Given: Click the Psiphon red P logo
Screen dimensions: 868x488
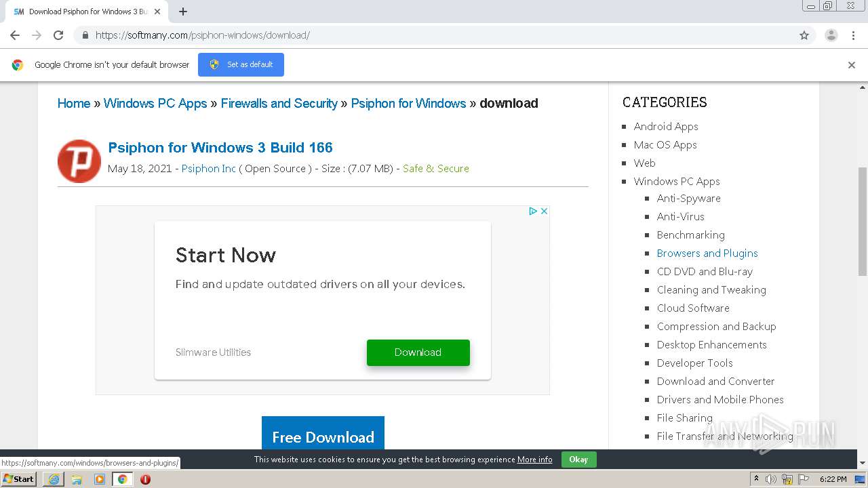Looking at the screenshot, I should (79, 161).
